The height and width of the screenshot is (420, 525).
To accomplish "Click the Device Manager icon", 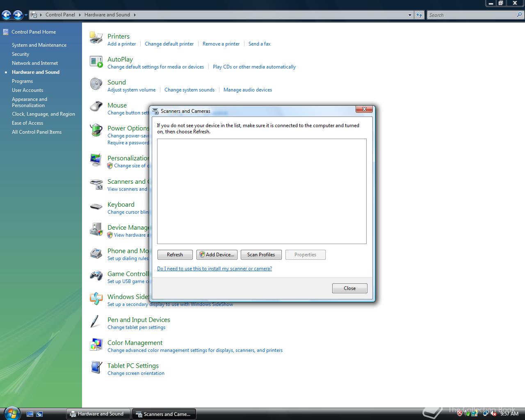I will click(x=96, y=229).
